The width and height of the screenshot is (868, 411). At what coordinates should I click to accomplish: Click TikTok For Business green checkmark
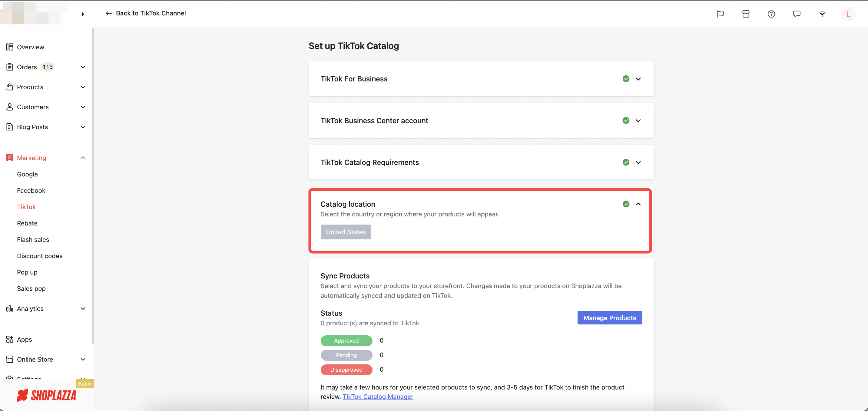626,79
